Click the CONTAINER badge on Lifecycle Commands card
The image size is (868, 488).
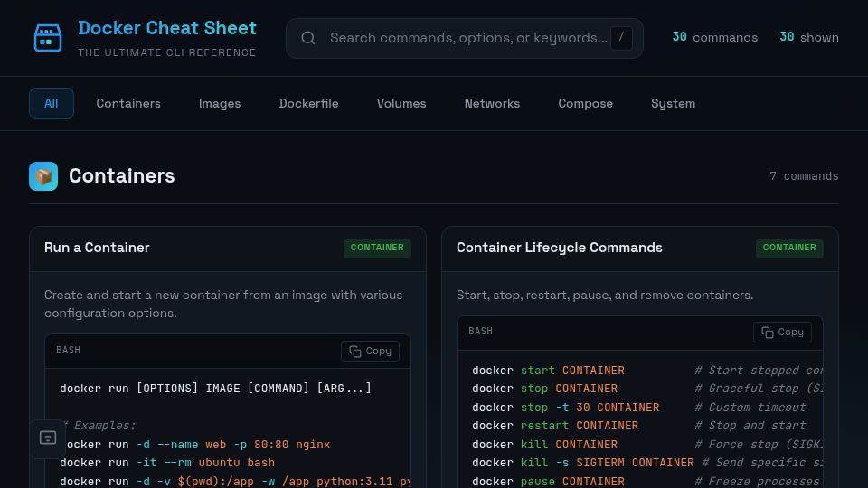pos(789,248)
